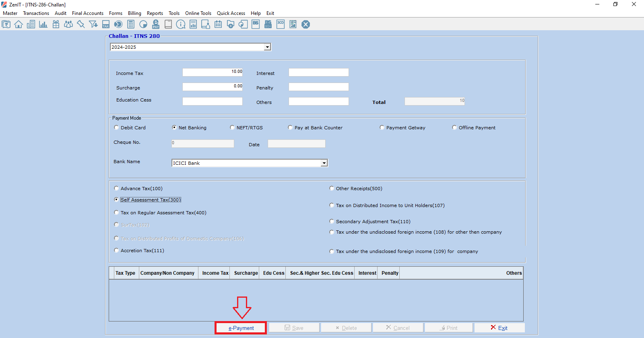The height and width of the screenshot is (338, 644).
Task: Select Tax on Distributed Income to Unit Holders(107)
Action: pos(332,205)
